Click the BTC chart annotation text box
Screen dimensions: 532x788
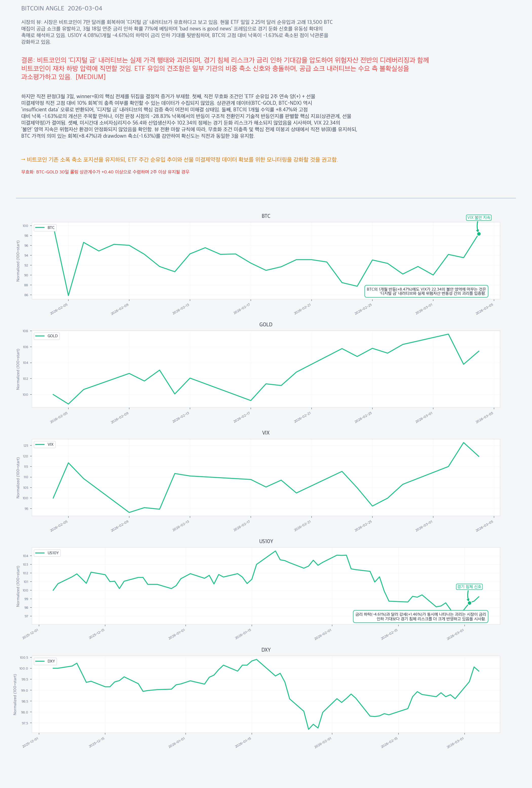[426, 291]
